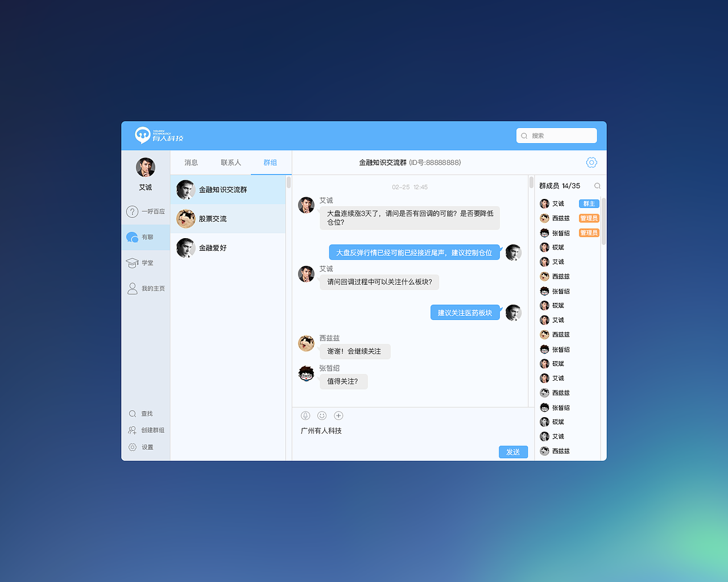Open the group settings gear icon
Image resolution: width=728 pixels, height=582 pixels.
591,162
